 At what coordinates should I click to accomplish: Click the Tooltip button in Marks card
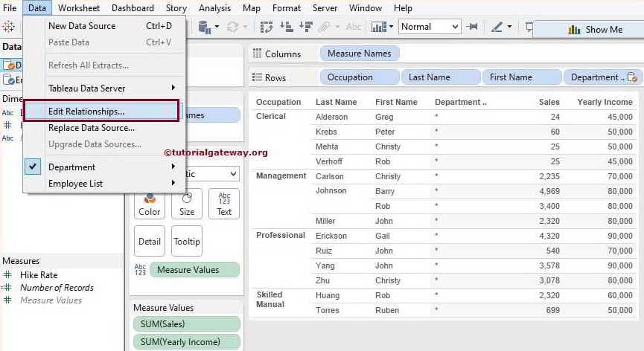click(x=187, y=241)
